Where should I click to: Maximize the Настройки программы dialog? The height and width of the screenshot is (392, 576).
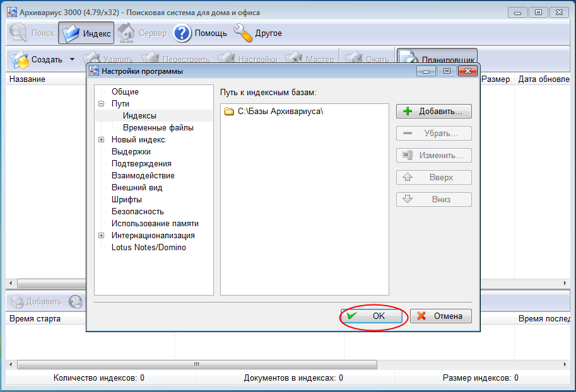[447, 71]
